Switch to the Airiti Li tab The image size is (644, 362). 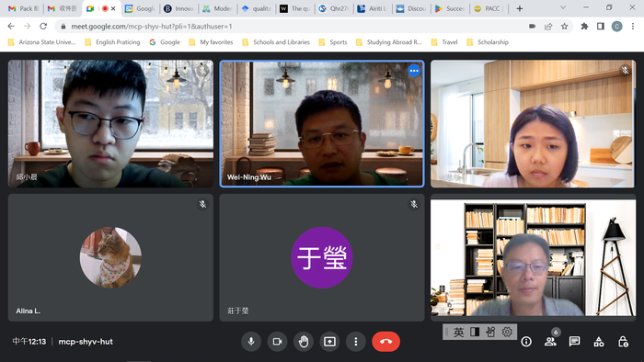point(372,8)
